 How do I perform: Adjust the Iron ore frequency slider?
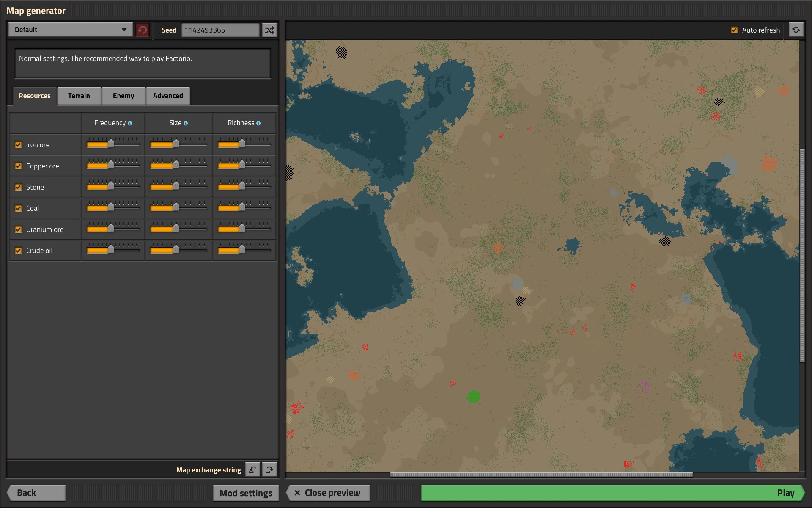[x=113, y=144]
